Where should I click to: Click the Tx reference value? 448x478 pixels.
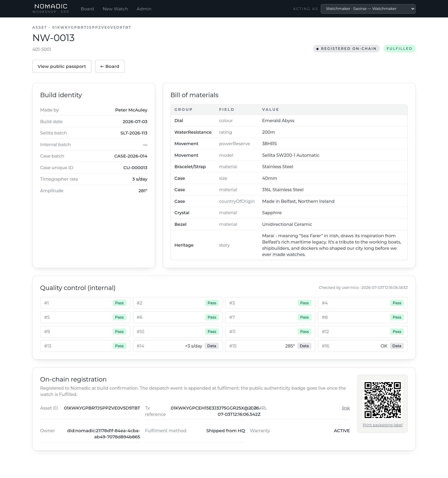tap(215, 411)
